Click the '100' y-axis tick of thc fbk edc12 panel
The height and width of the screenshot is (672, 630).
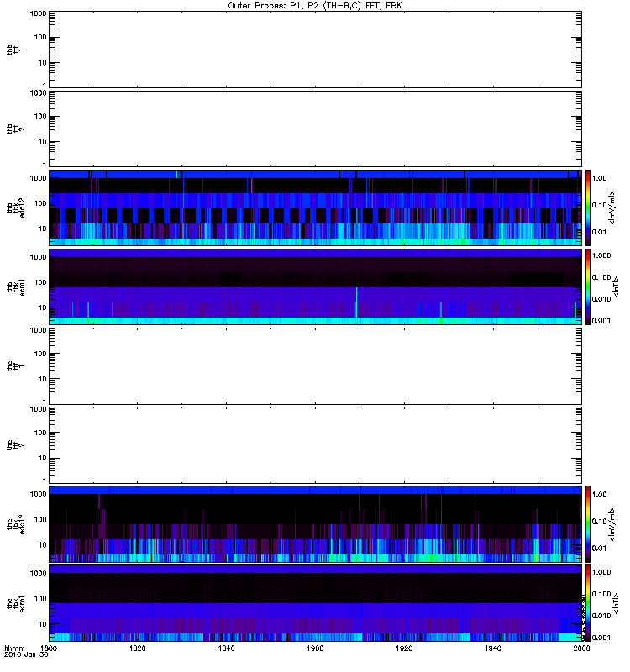pos(40,519)
